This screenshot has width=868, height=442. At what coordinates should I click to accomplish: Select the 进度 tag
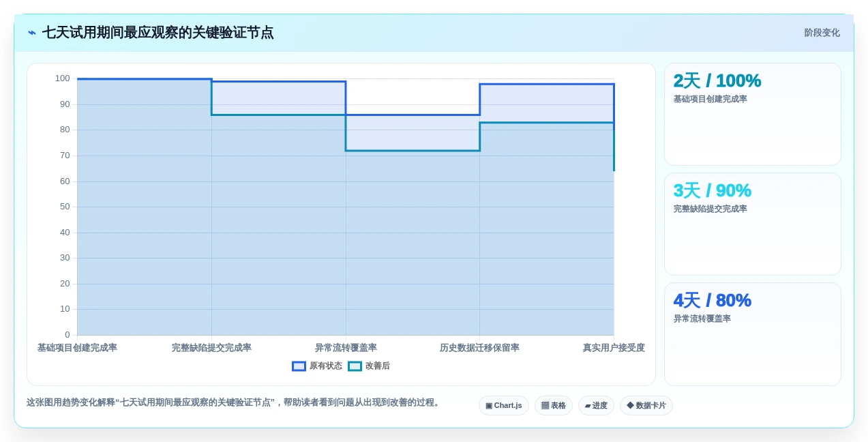[596, 406]
